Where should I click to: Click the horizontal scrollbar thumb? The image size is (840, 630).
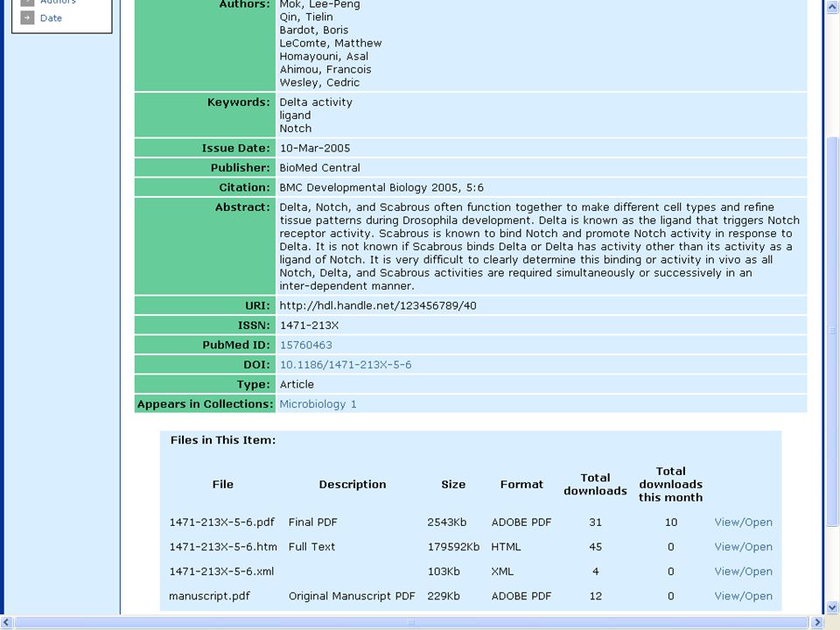pos(411,622)
